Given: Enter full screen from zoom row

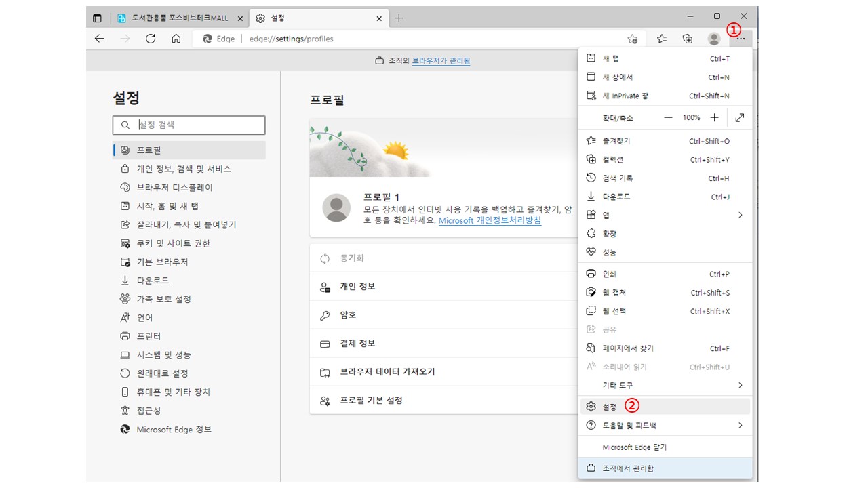Looking at the screenshot, I should pos(739,117).
